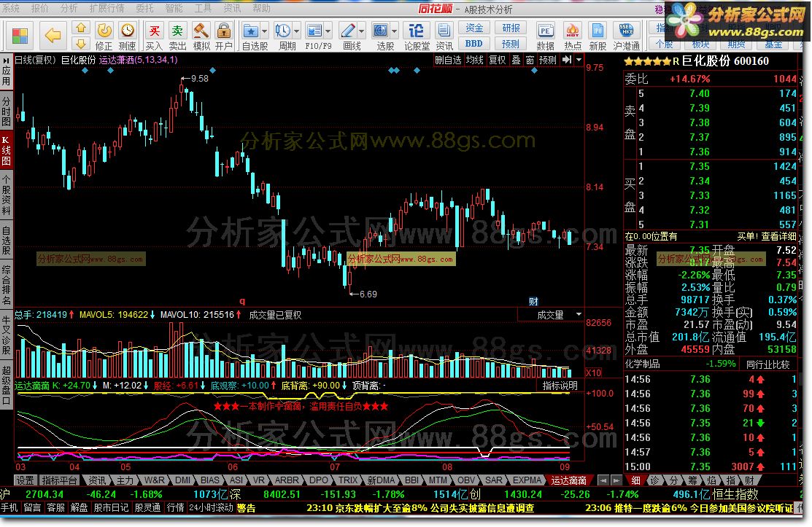Open the F10/F9 company info icon
This screenshot has width=812, height=527.
click(x=314, y=31)
